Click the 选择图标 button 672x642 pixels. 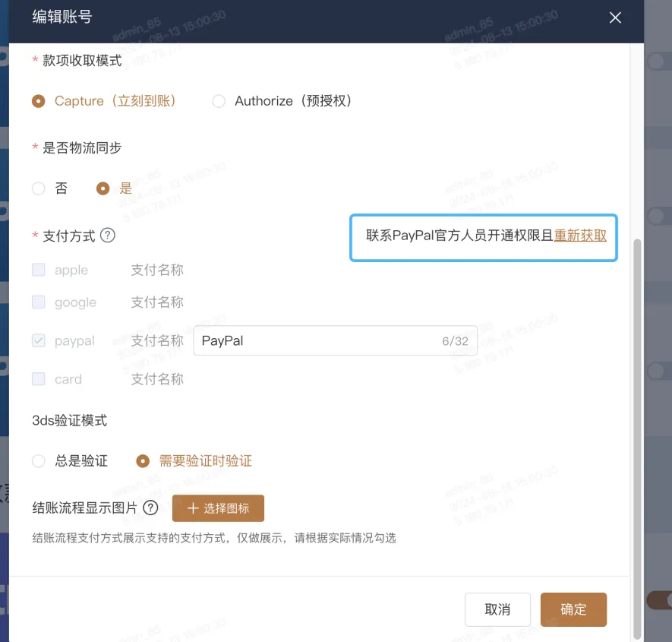218,508
